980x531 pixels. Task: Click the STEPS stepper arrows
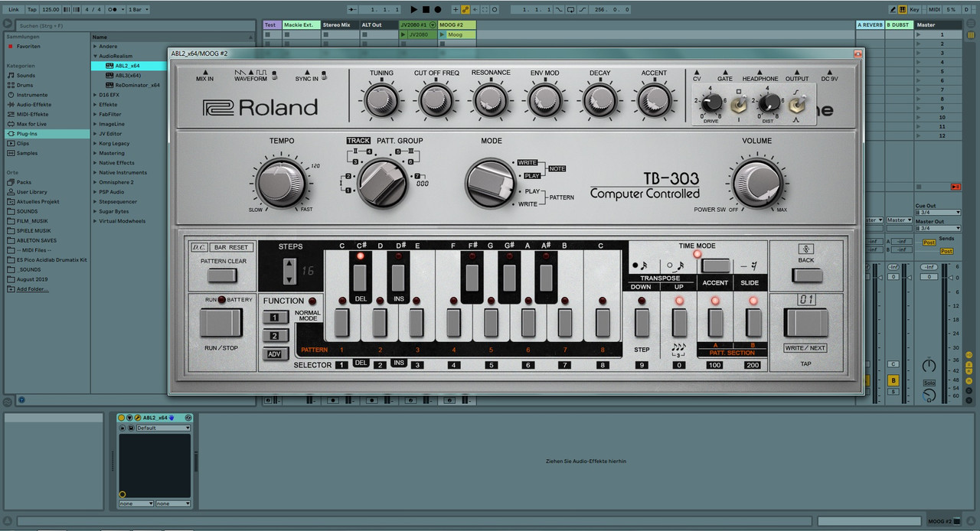(289, 272)
